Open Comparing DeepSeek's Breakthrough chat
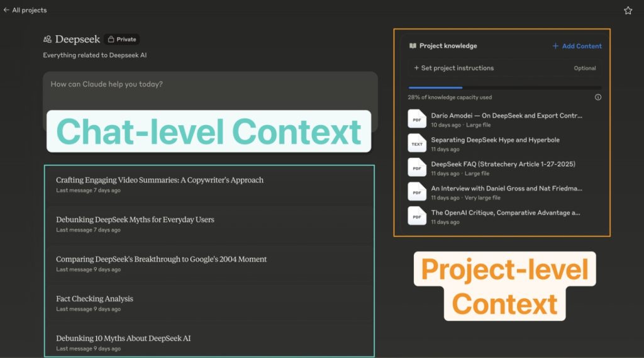Image resolution: width=644 pixels, height=358 pixels. pos(161,259)
